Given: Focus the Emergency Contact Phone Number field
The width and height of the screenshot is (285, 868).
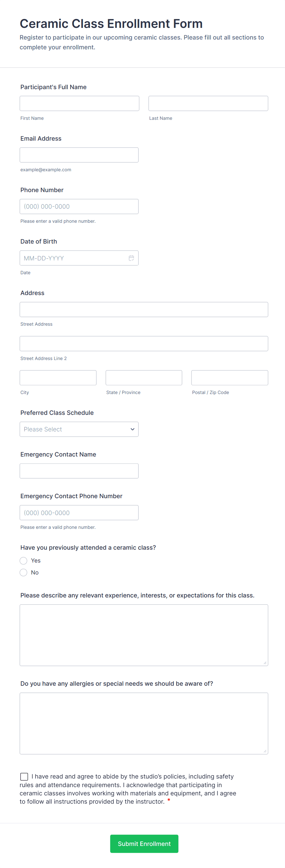Looking at the screenshot, I should click(x=79, y=513).
